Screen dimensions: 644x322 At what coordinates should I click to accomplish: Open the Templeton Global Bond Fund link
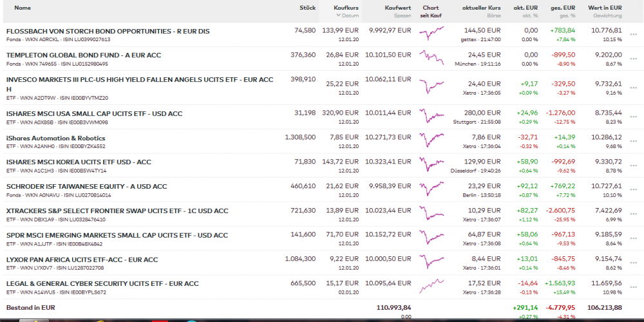[83, 55]
